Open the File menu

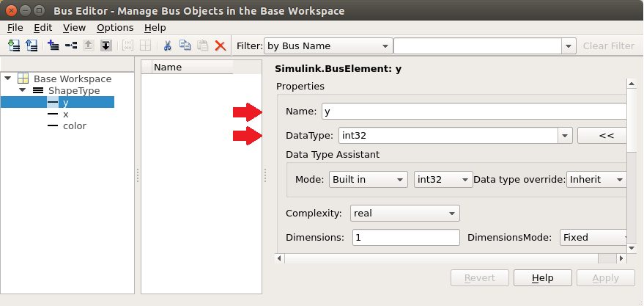click(15, 28)
